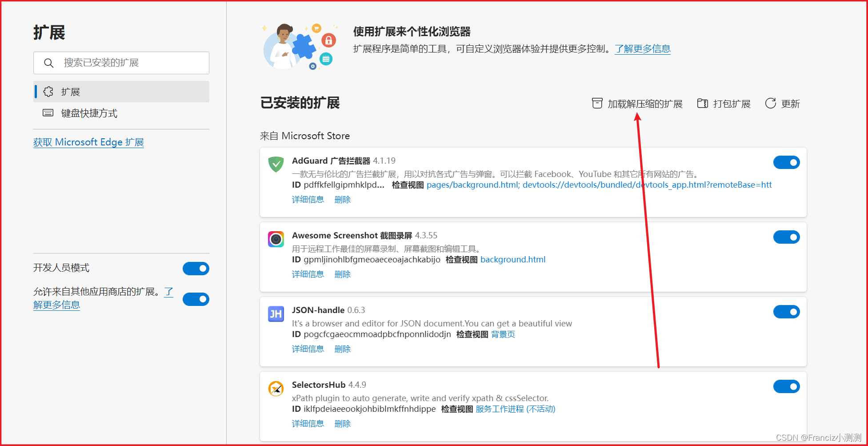This screenshot has width=868, height=446.
Task: Click the puzzle piece icon beside 扩展
Action: (x=48, y=92)
